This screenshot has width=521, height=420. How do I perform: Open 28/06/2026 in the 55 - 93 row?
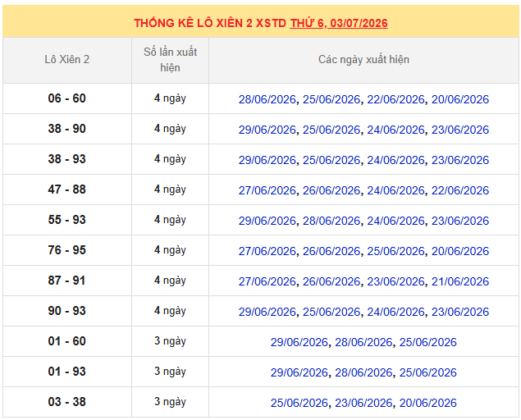coord(331,221)
